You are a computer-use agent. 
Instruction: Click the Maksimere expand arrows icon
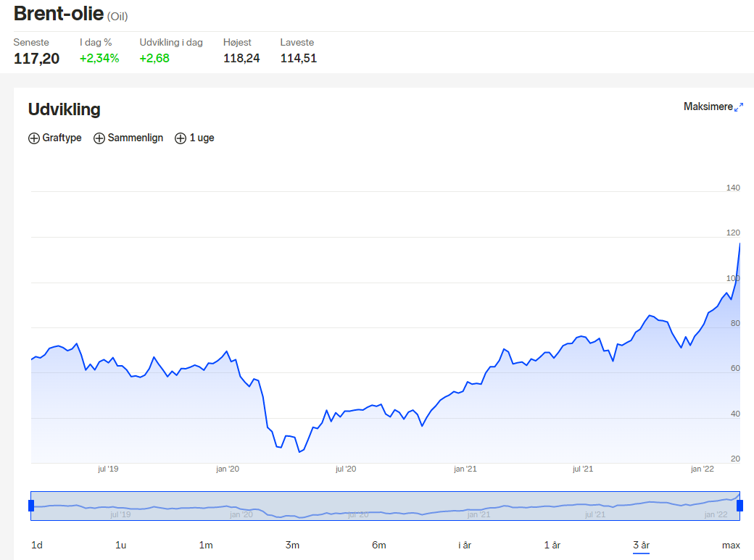click(x=739, y=107)
